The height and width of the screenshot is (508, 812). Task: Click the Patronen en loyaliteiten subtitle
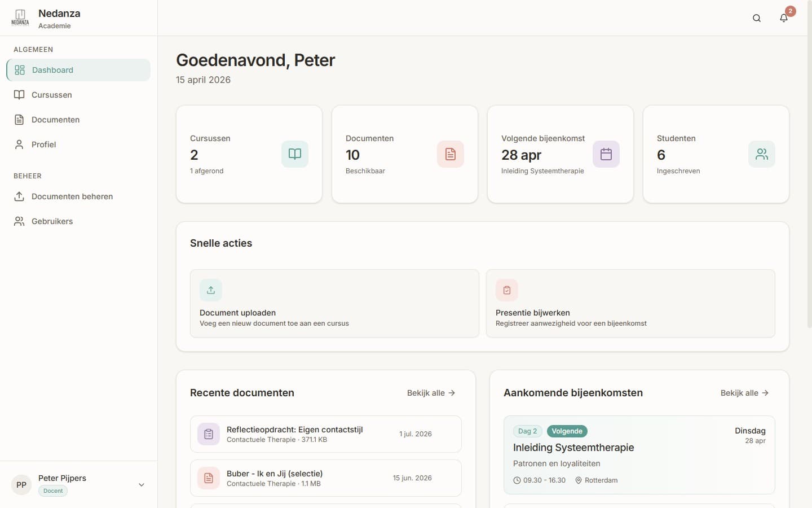tap(557, 463)
